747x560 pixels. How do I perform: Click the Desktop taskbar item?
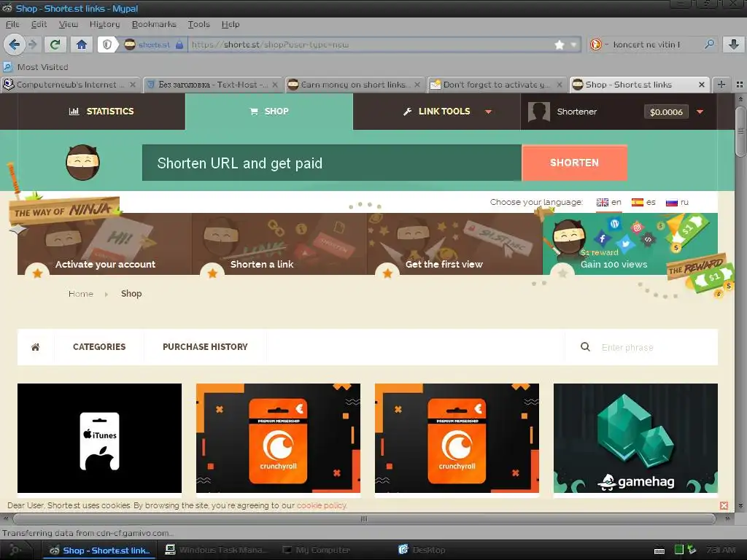coord(422,550)
